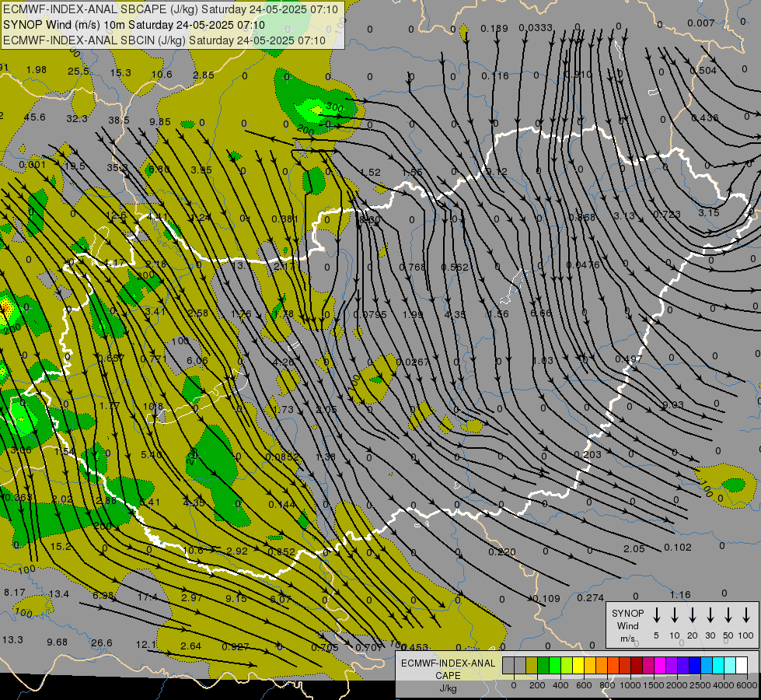Pick the dark green CAPE legend swatch

[x=543, y=665]
